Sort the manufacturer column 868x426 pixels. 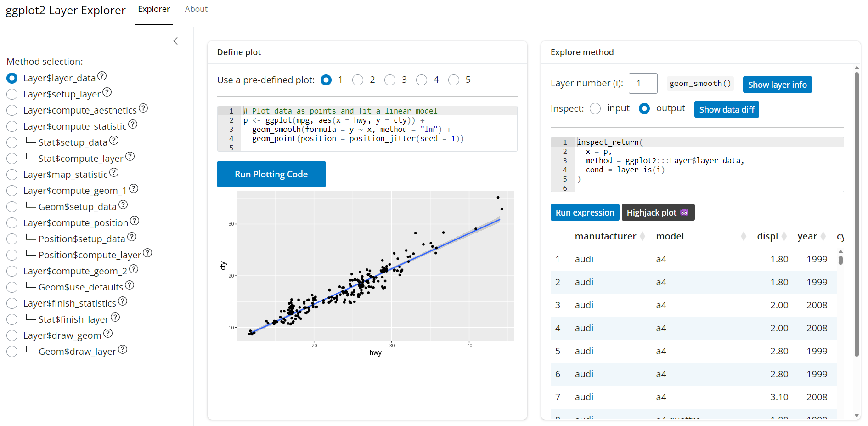(x=643, y=236)
